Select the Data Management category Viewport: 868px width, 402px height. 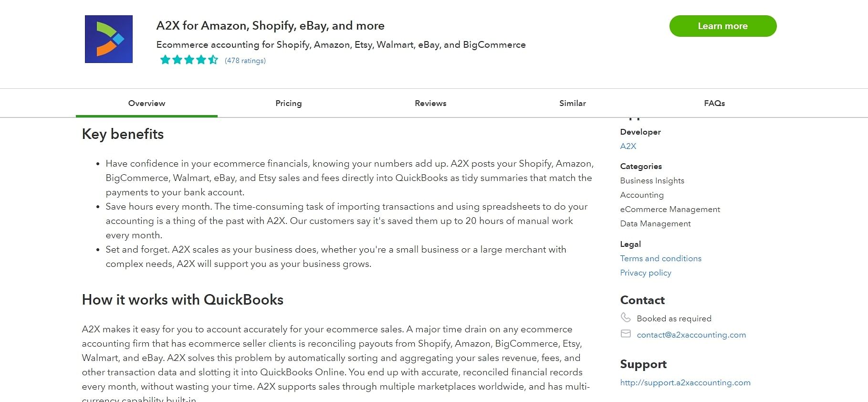point(656,223)
